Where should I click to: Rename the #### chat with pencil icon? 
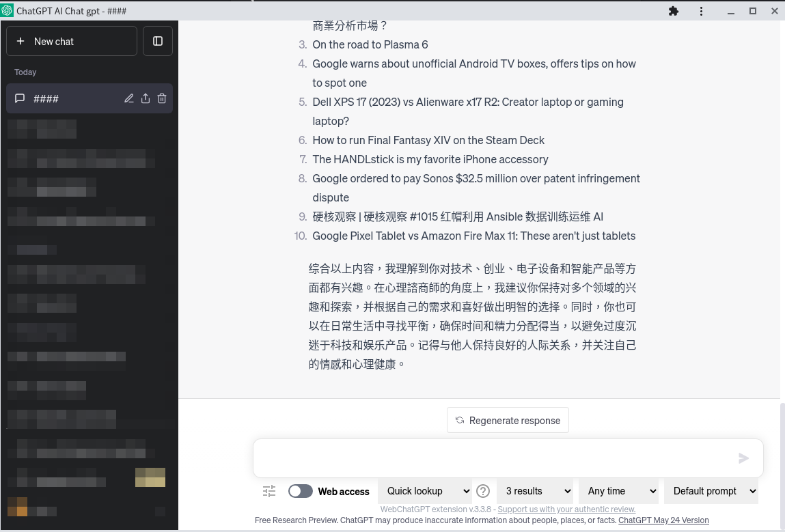pos(129,98)
